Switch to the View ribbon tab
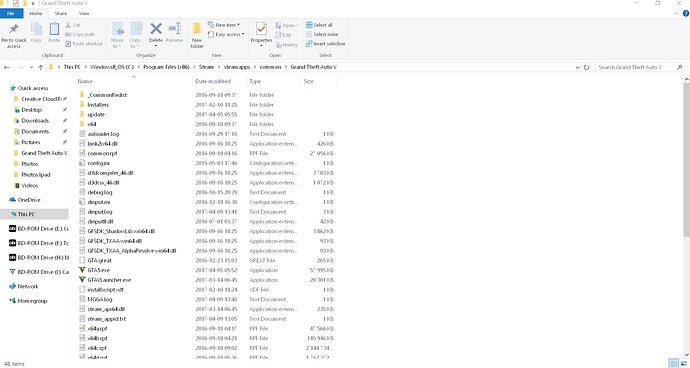Screen dimensions: 690x368 coord(84,13)
